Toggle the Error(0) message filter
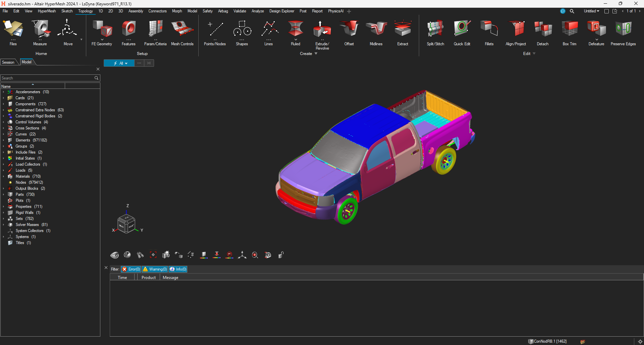This screenshot has height=345, width=644. coord(131,269)
